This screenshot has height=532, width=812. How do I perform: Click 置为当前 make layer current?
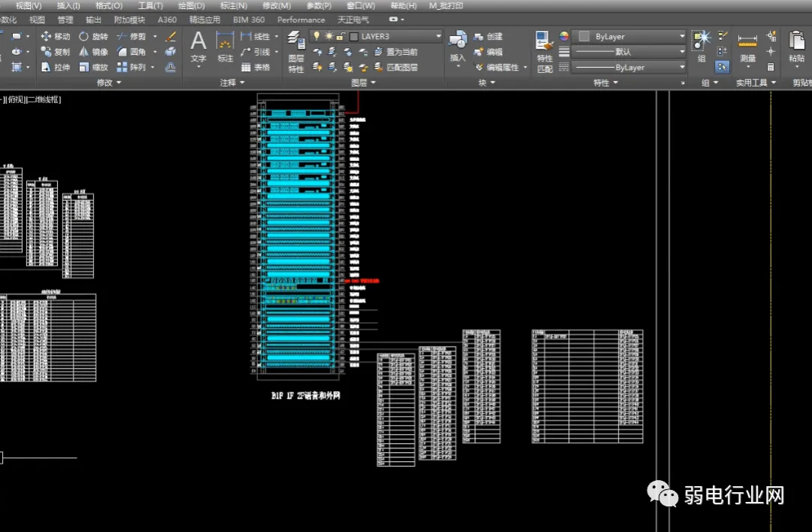click(x=396, y=52)
